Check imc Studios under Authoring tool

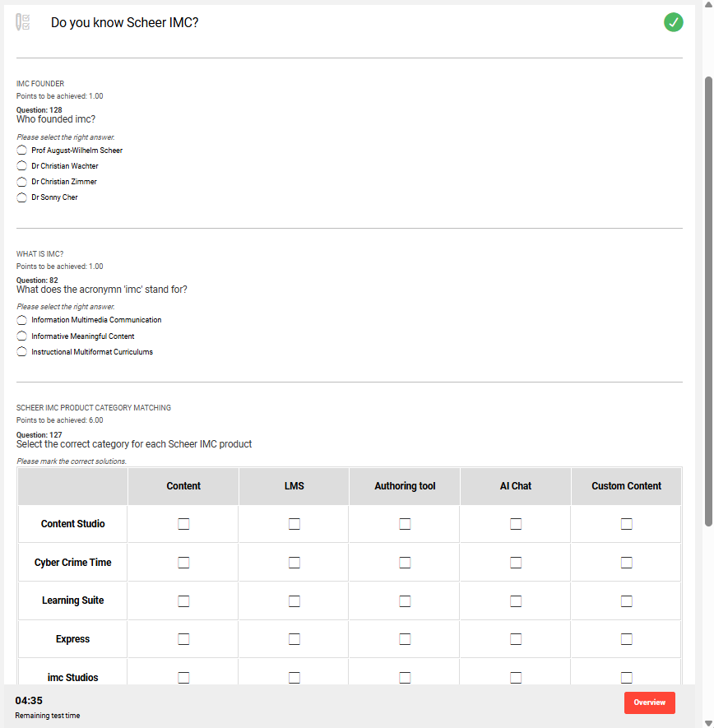pos(405,677)
